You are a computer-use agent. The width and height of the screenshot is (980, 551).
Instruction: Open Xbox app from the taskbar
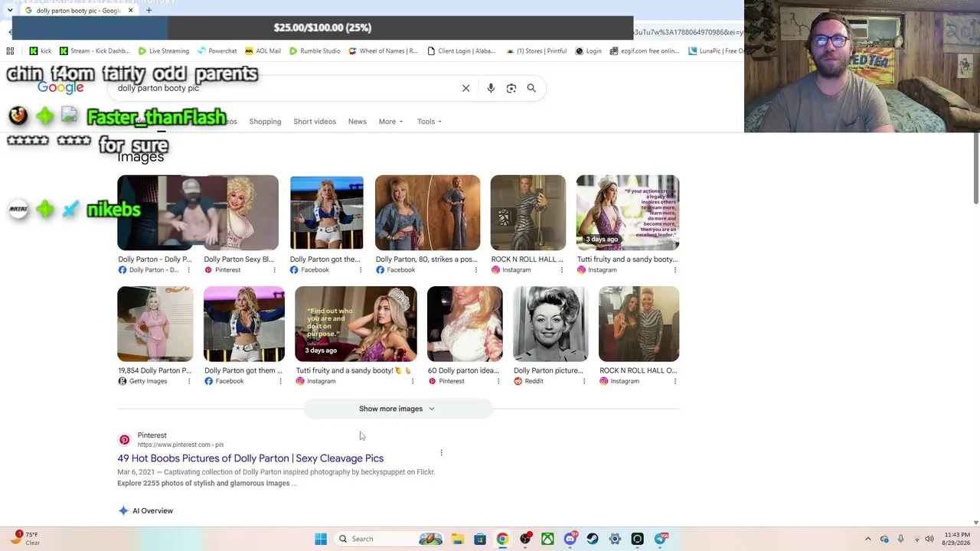pyautogui.click(x=547, y=539)
